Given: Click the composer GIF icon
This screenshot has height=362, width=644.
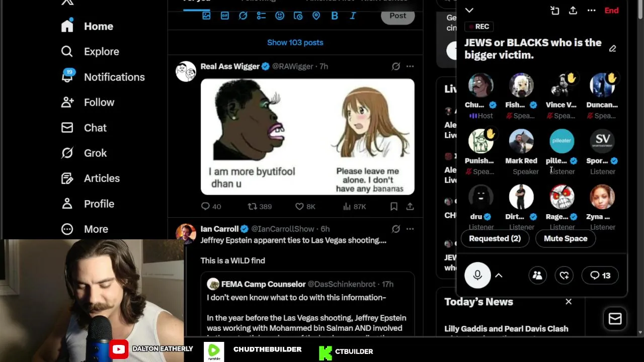Looking at the screenshot, I should click(x=225, y=16).
